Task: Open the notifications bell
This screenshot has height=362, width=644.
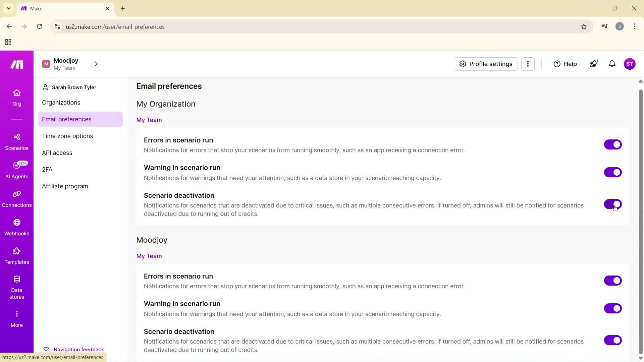Action: [x=612, y=64]
